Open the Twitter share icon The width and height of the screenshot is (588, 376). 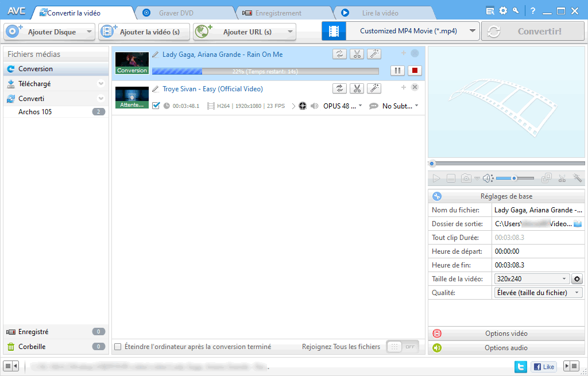point(520,366)
